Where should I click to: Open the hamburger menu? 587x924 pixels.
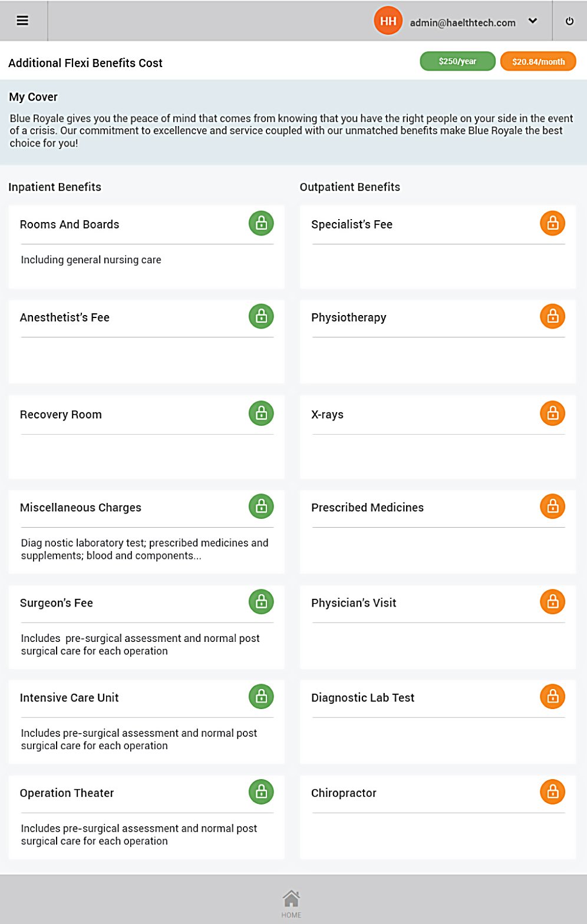point(22,21)
